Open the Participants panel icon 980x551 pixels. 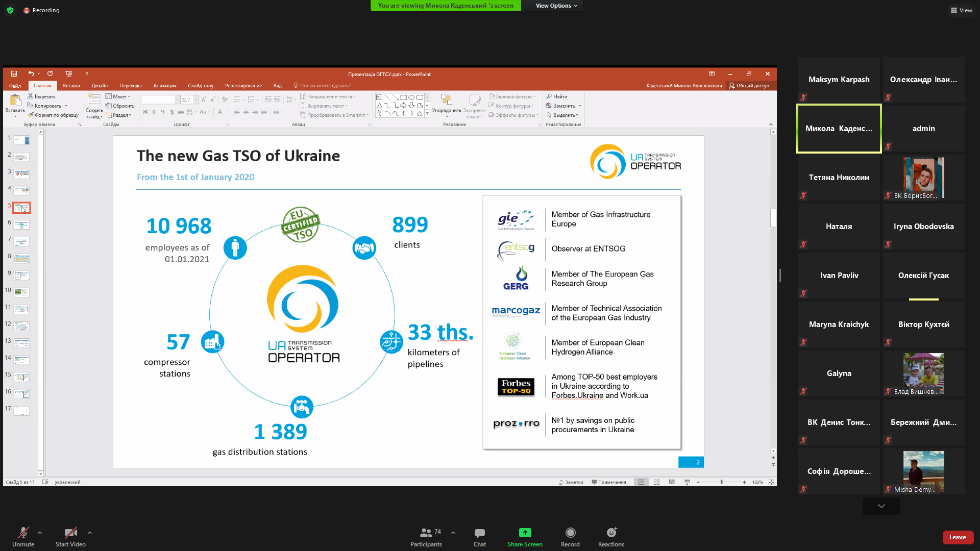coord(426,533)
